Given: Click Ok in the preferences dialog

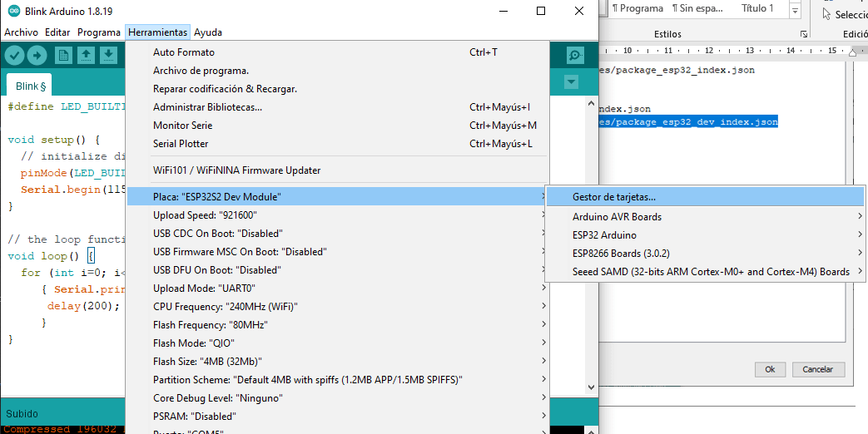Looking at the screenshot, I should coord(770,369).
